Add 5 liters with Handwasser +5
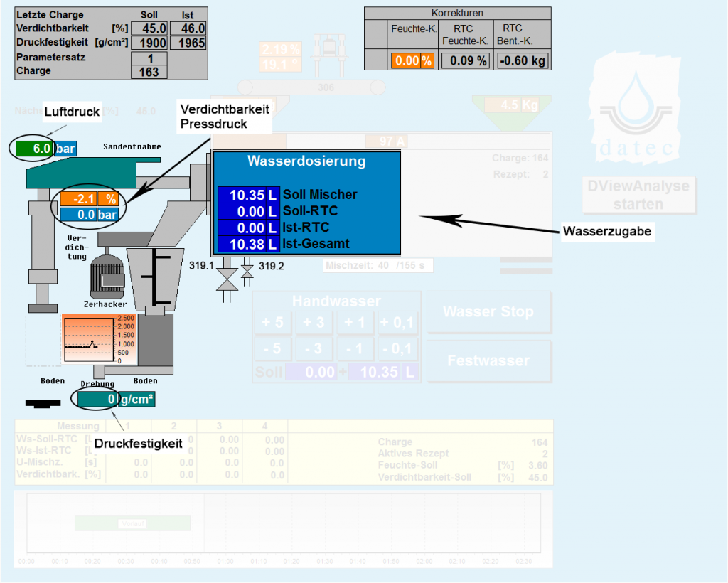 click(272, 322)
